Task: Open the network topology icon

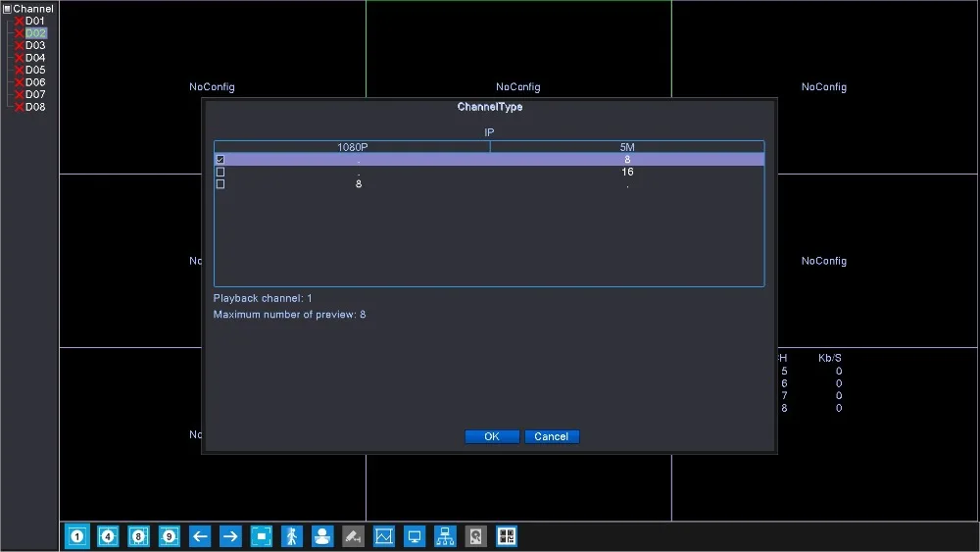Action: pyautogui.click(x=445, y=536)
